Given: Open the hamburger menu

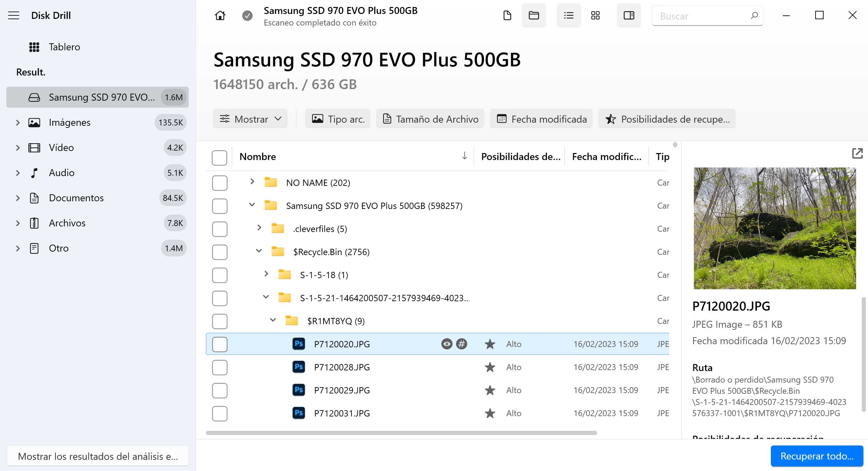Looking at the screenshot, I should coord(14,15).
